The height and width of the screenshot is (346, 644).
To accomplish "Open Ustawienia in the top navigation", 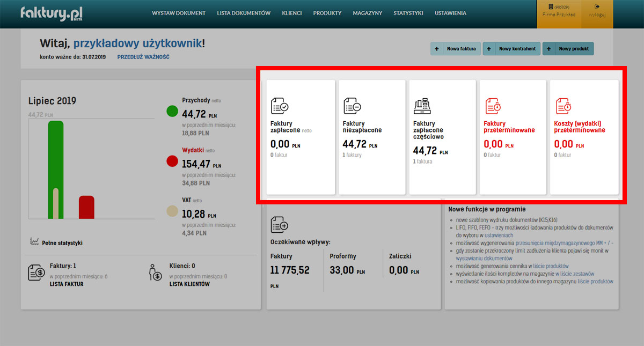I will coord(450,13).
